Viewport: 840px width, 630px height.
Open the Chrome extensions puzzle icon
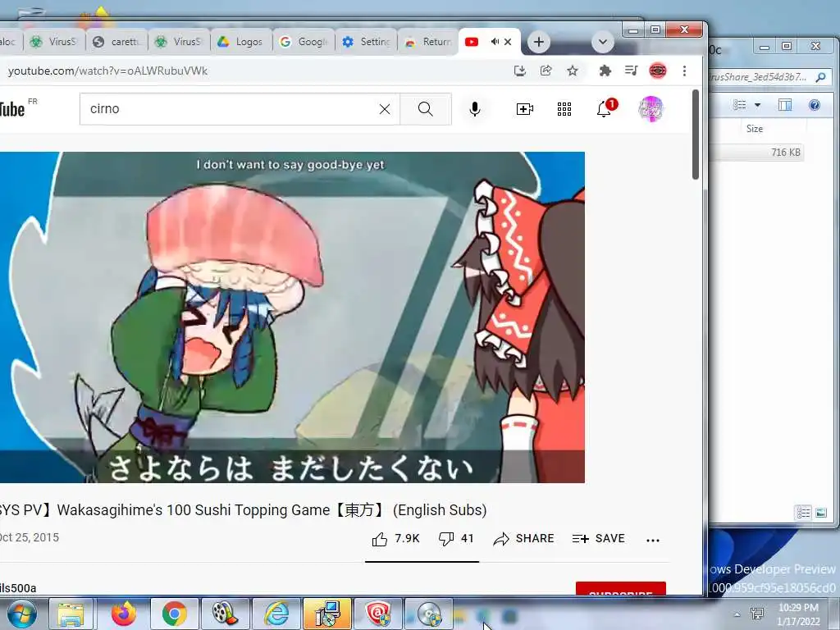pos(605,71)
